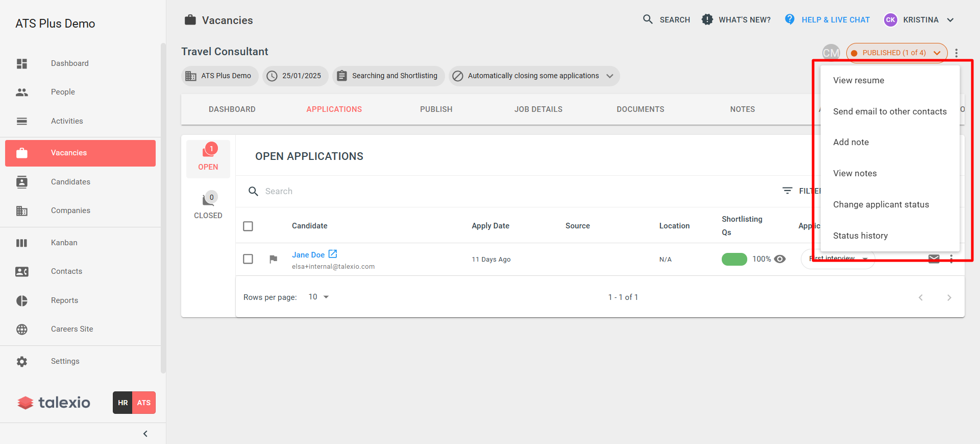Choose Add note from the menu
The width and height of the screenshot is (980, 444).
(890, 142)
